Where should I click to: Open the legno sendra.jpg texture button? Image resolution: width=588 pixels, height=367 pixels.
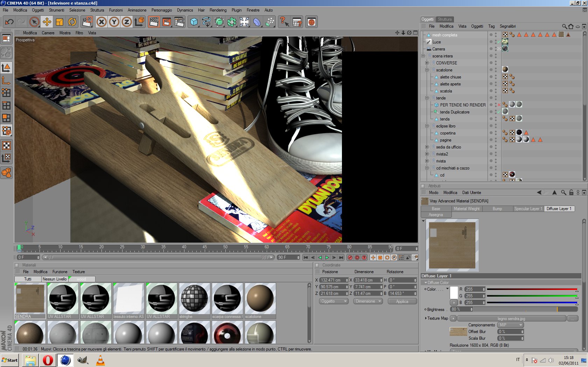(x=511, y=319)
